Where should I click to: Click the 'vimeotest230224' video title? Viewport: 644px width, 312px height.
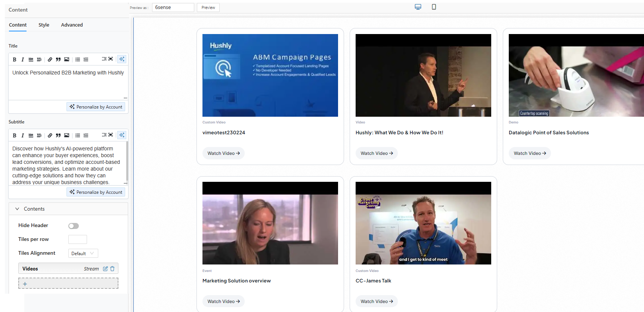224,133
